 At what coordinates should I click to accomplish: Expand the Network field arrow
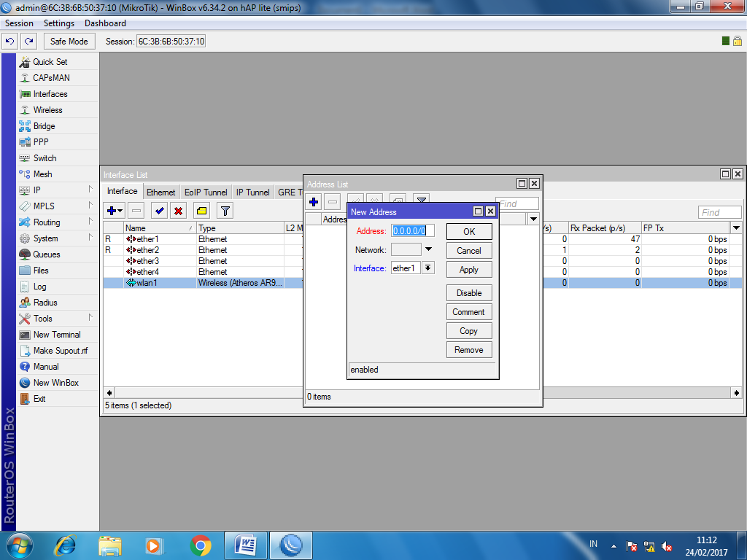tap(428, 249)
